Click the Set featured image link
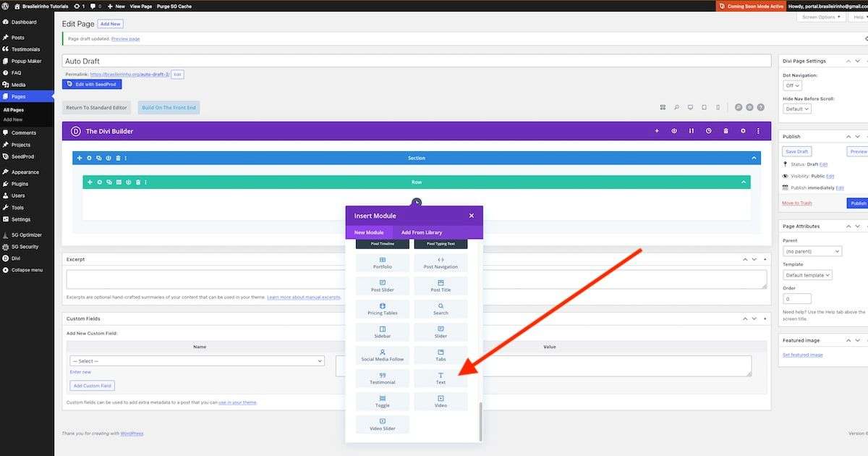868x456 pixels. (x=803, y=355)
